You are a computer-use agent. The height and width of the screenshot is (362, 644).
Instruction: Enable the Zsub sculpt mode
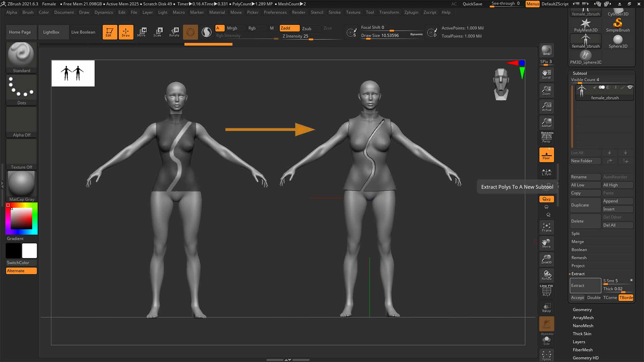tap(307, 28)
